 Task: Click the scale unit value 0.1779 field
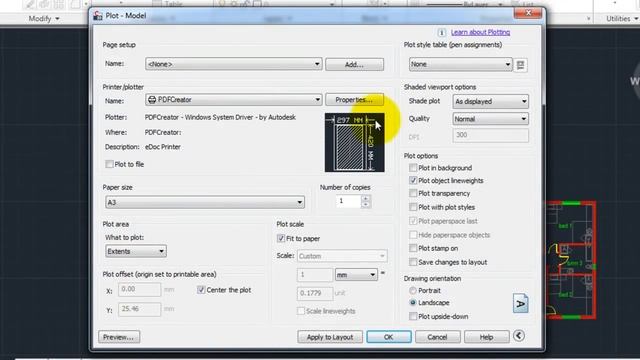pyautogui.click(x=315, y=293)
